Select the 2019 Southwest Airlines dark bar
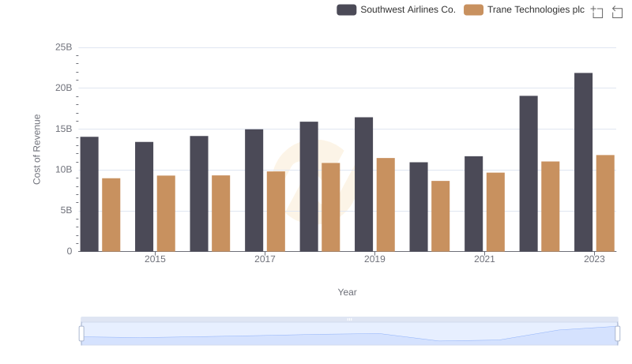632x364 pixels. tap(363, 185)
